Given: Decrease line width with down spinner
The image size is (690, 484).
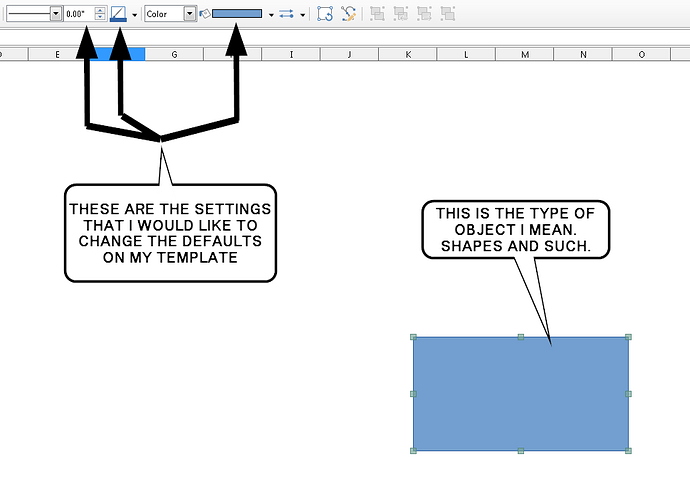Looking at the screenshot, I should click(x=100, y=18).
